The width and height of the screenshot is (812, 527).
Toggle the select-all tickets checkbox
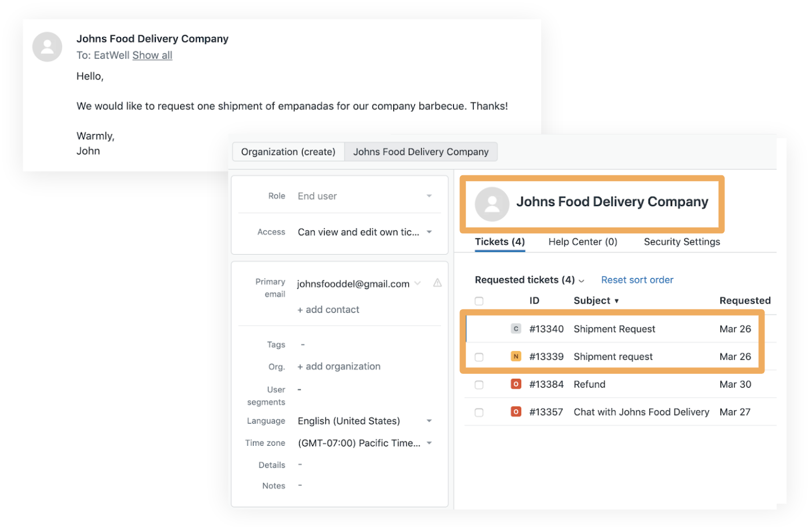click(479, 301)
